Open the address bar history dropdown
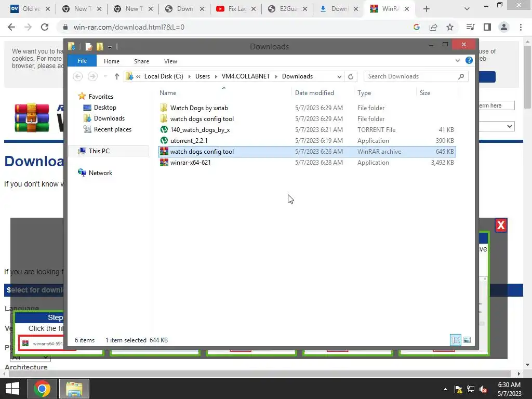 [x=339, y=77]
